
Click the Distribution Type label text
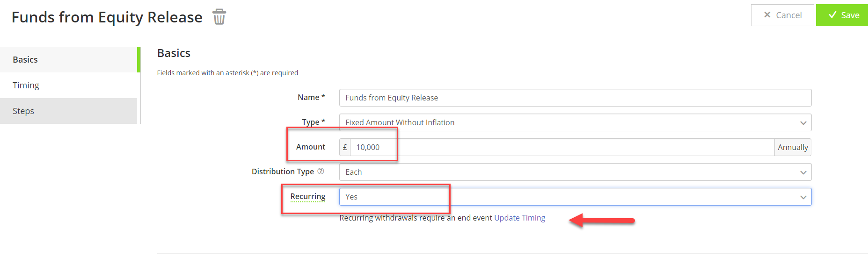(x=283, y=171)
